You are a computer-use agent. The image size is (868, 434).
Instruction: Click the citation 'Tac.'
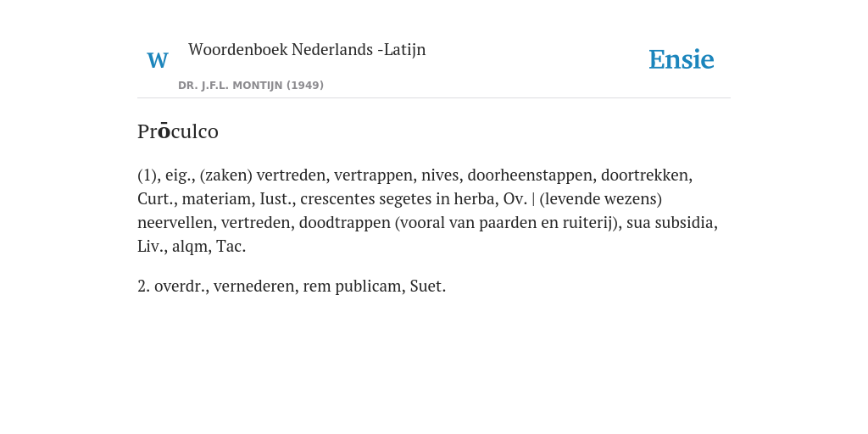click(x=231, y=247)
